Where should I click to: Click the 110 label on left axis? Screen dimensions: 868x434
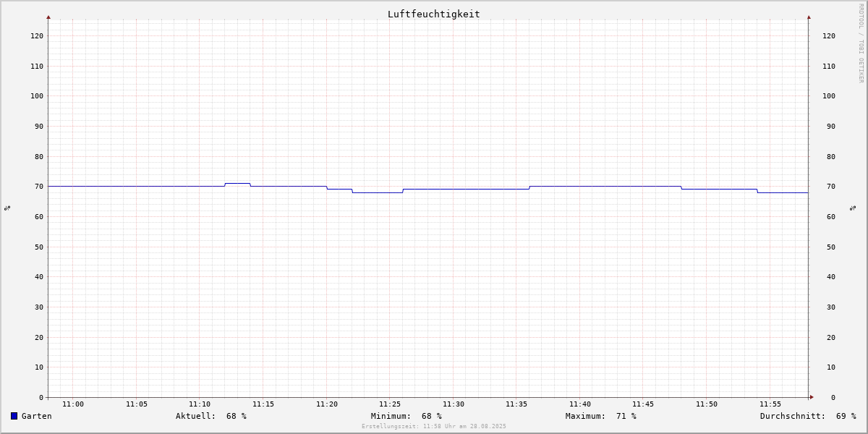pos(37,66)
